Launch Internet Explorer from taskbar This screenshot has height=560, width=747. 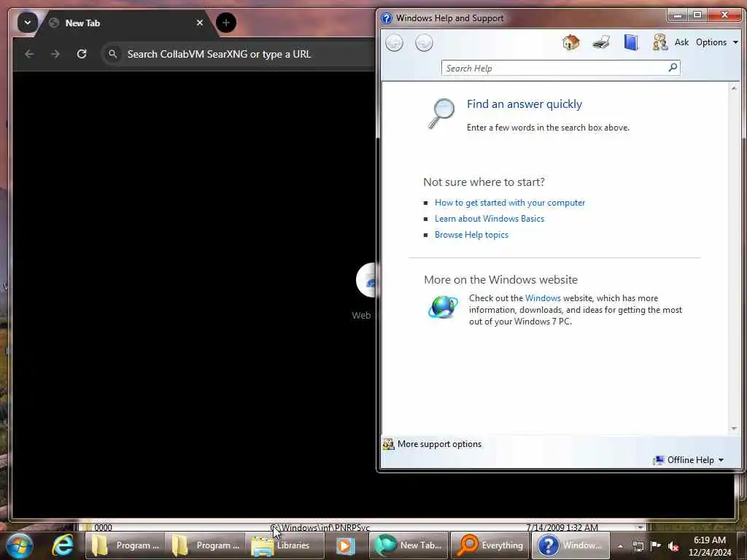click(63, 545)
